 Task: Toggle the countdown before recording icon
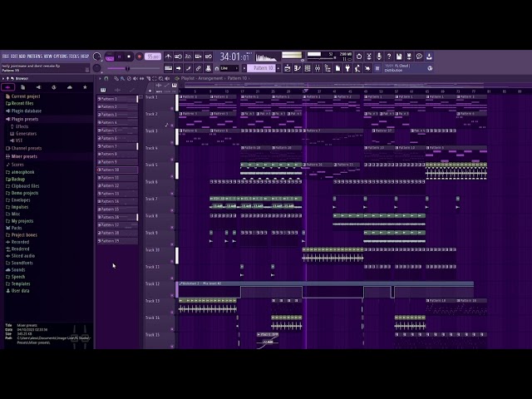(189, 57)
